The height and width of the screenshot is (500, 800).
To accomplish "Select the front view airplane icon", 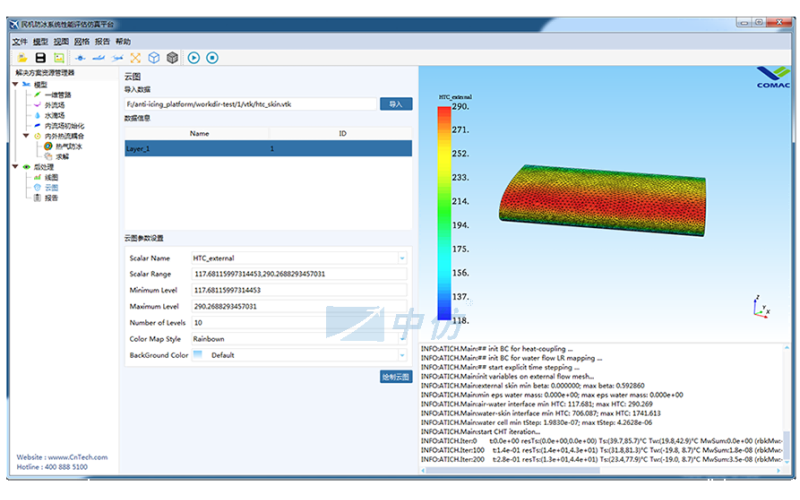I will coord(81,58).
